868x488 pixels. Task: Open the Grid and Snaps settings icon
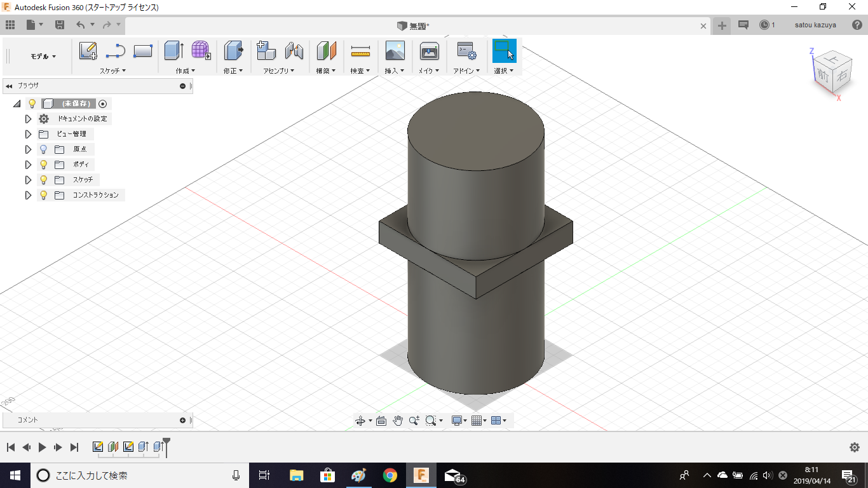(x=477, y=421)
